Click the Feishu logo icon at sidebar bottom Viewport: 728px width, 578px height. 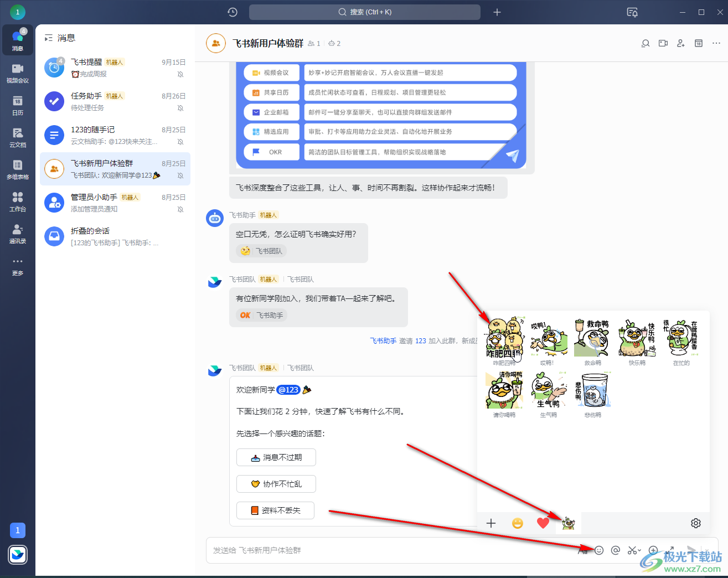click(x=18, y=555)
